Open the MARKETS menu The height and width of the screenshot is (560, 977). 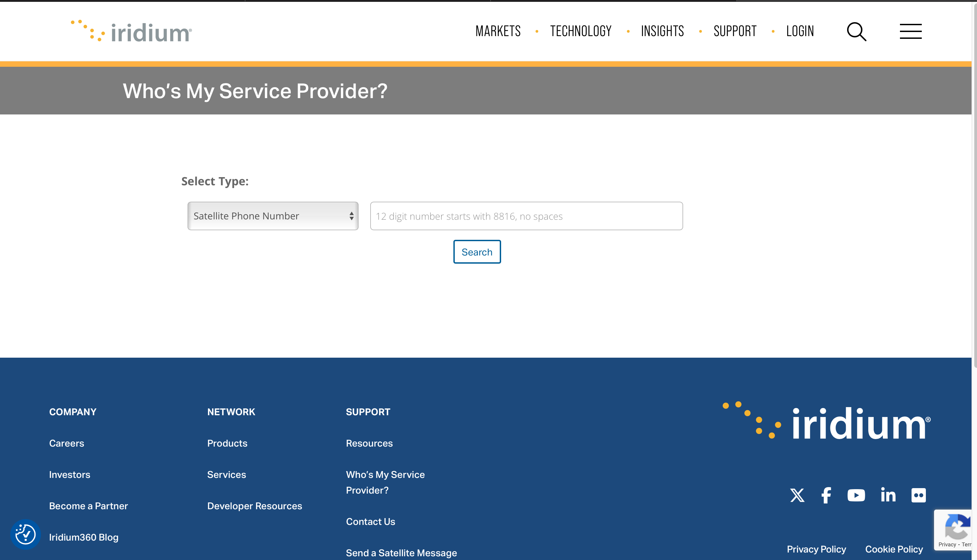498,31
